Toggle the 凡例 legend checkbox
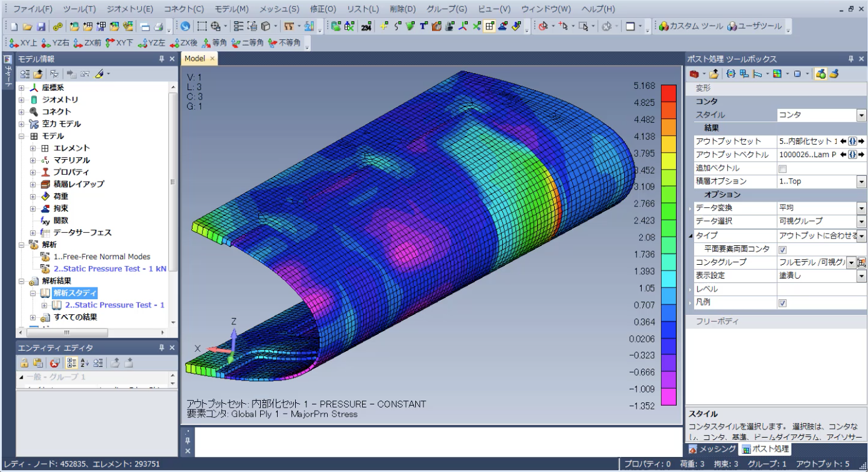 [x=782, y=303]
